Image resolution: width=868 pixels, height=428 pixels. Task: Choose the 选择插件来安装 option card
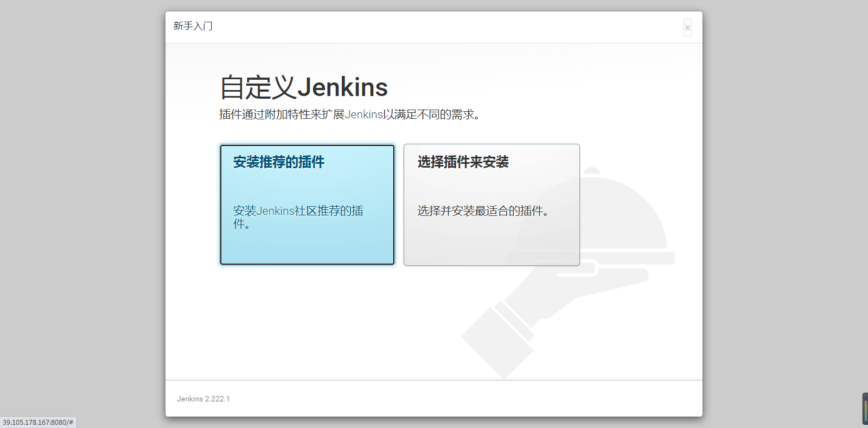(492, 205)
